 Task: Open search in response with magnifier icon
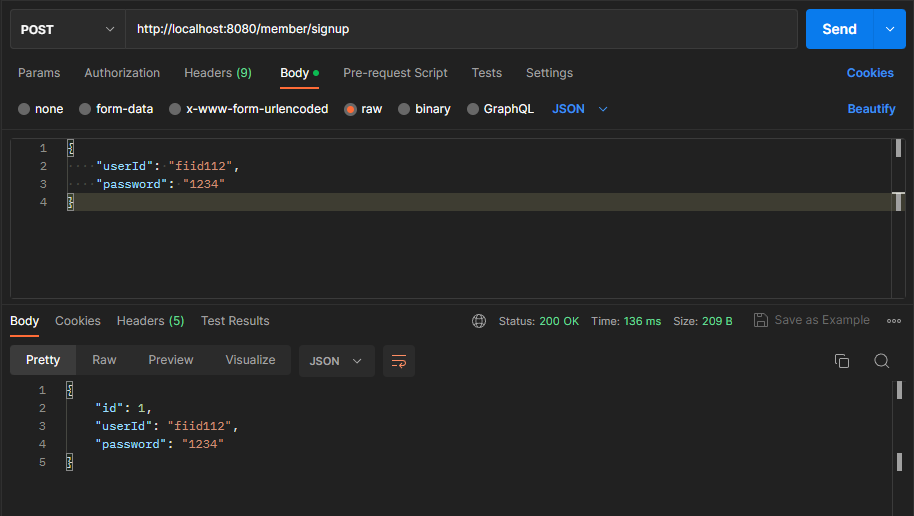881,361
